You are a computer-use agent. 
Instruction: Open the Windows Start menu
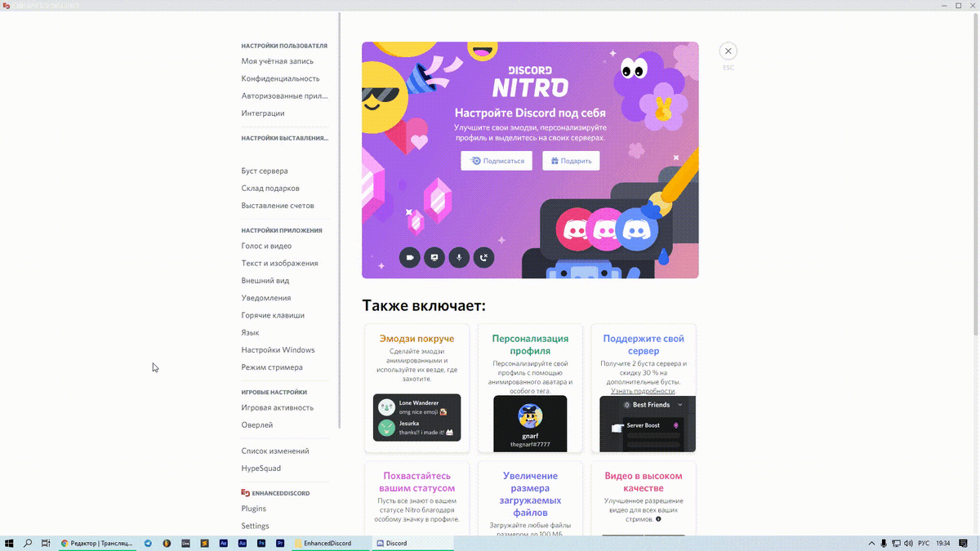(x=10, y=543)
